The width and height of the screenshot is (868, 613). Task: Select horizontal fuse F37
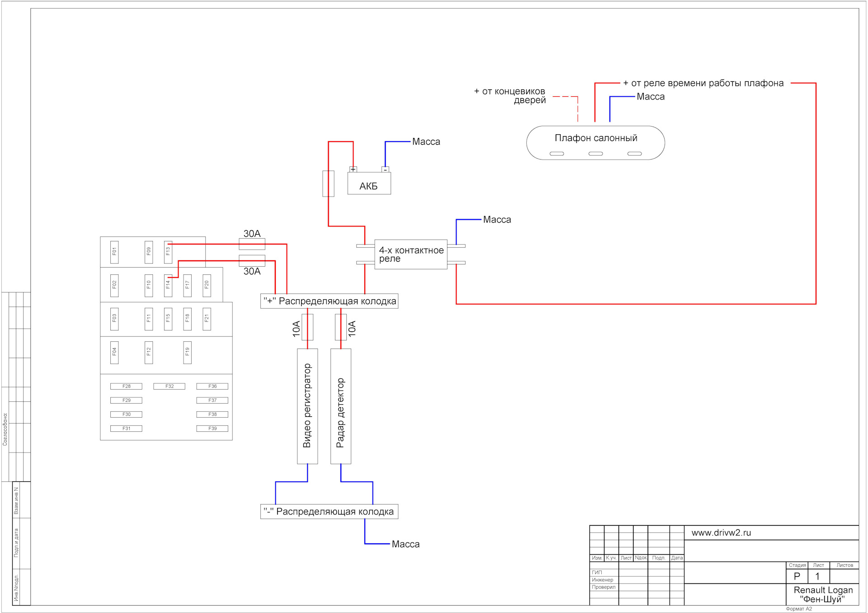tap(212, 400)
